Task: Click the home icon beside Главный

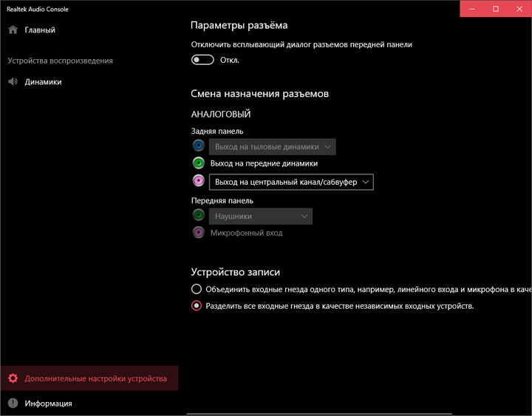Action: pos(13,30)
